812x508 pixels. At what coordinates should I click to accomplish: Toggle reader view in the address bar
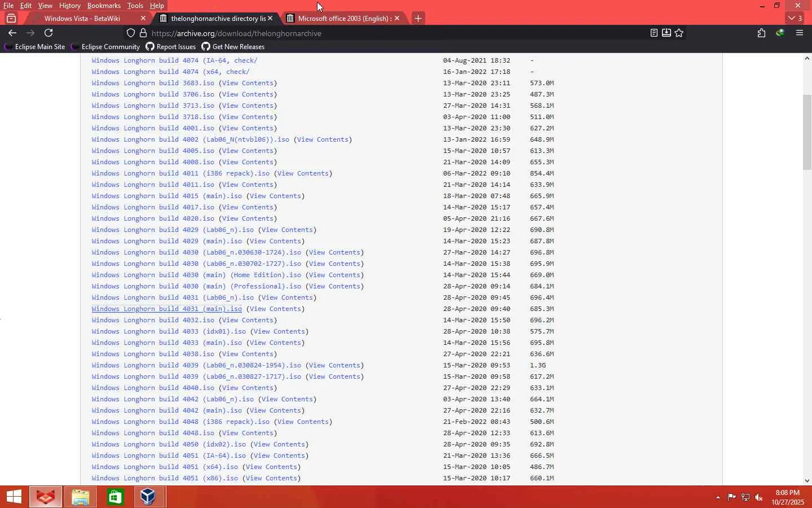click(x=654, y=33)
